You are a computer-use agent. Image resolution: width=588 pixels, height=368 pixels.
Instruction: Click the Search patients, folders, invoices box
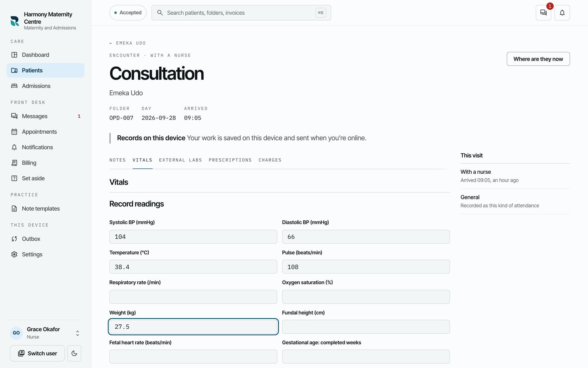point(241,13)
